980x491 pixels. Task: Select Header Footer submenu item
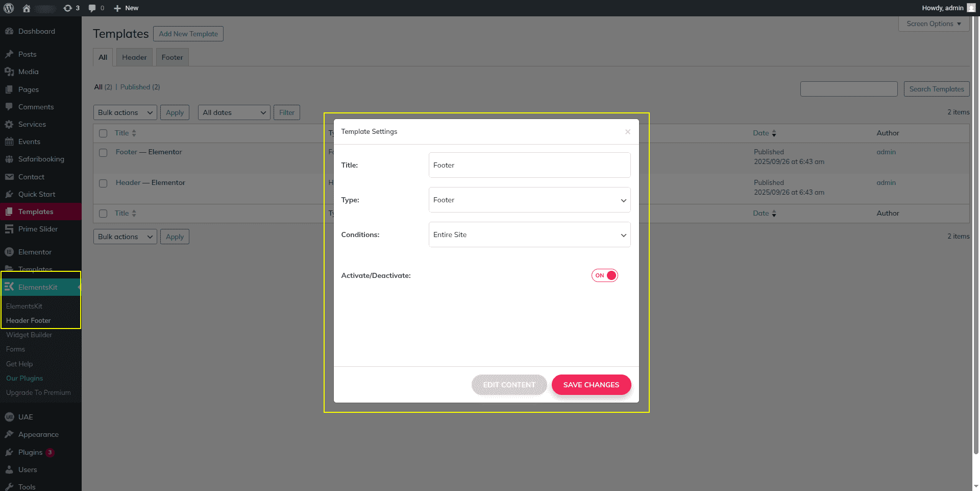[x=29, y=320]
